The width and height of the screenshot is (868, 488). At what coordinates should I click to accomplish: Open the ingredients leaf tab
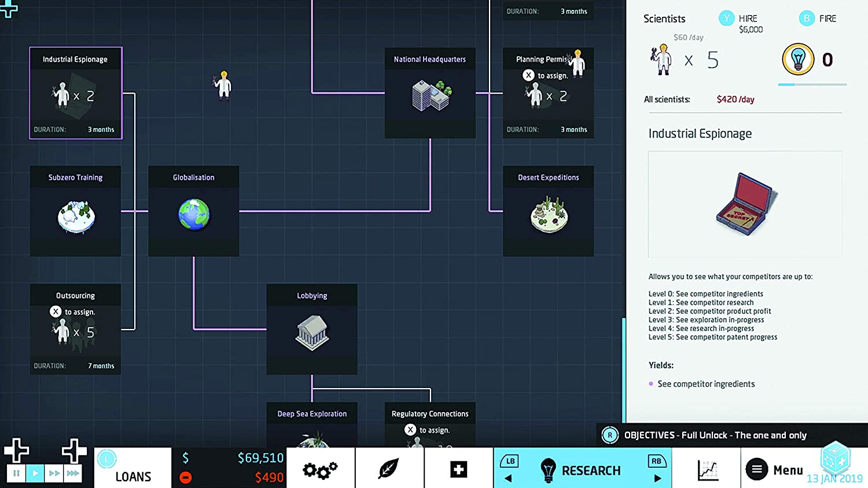(x=389, y=469)
